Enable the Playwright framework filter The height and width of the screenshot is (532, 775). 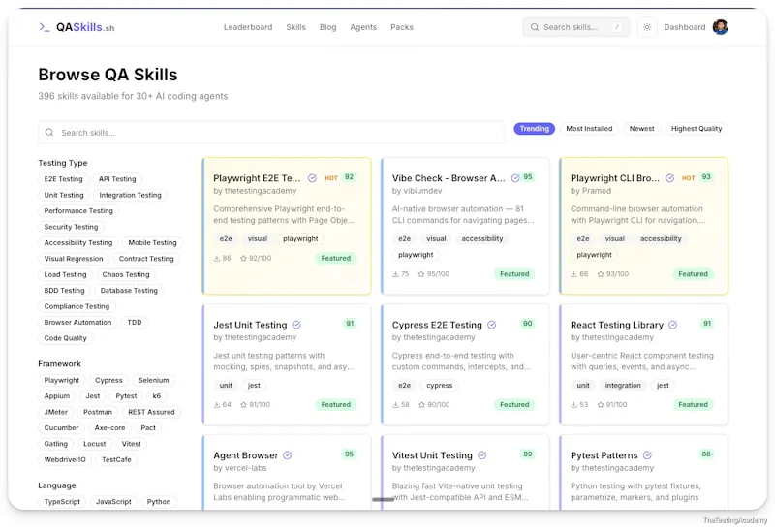click(62, 380)
